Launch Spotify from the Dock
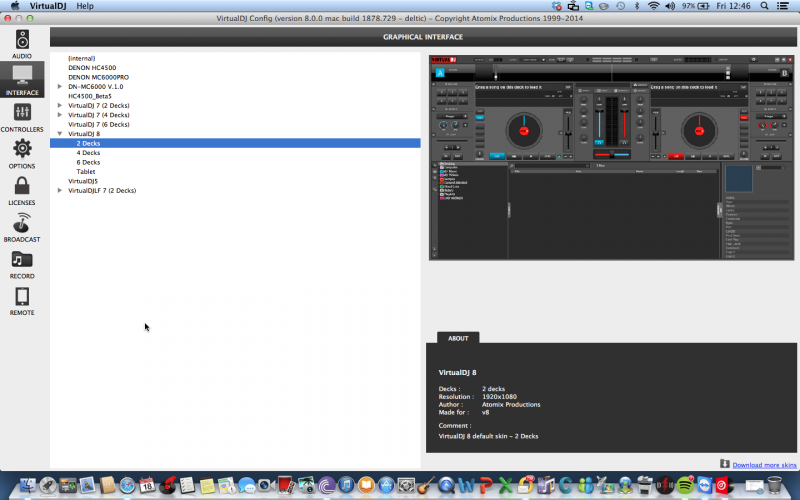 [685, 485]
